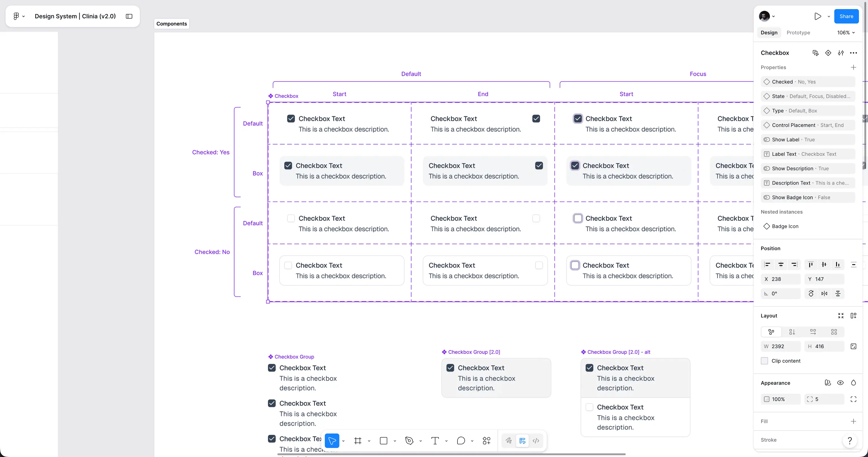The height and width of the screenshot is (457, 868).
Task: Select the Show Label boolean property
Action: pos(808,140)
